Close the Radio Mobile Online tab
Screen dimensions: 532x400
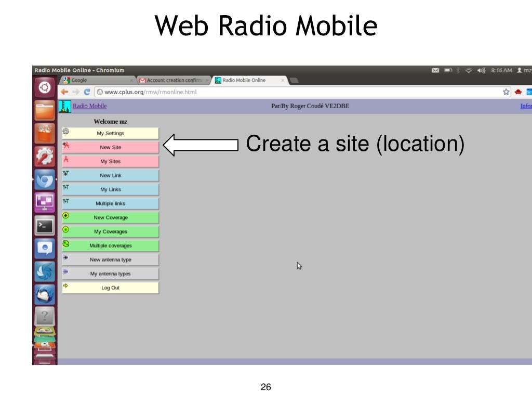(x=282, y=81)
